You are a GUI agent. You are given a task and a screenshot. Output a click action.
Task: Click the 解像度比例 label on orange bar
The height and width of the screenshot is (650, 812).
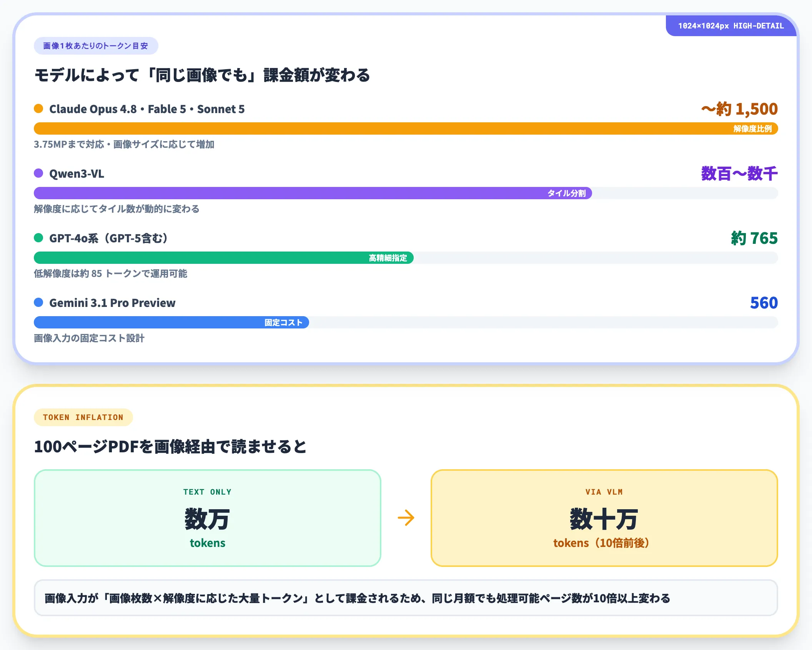coord(752,129)
